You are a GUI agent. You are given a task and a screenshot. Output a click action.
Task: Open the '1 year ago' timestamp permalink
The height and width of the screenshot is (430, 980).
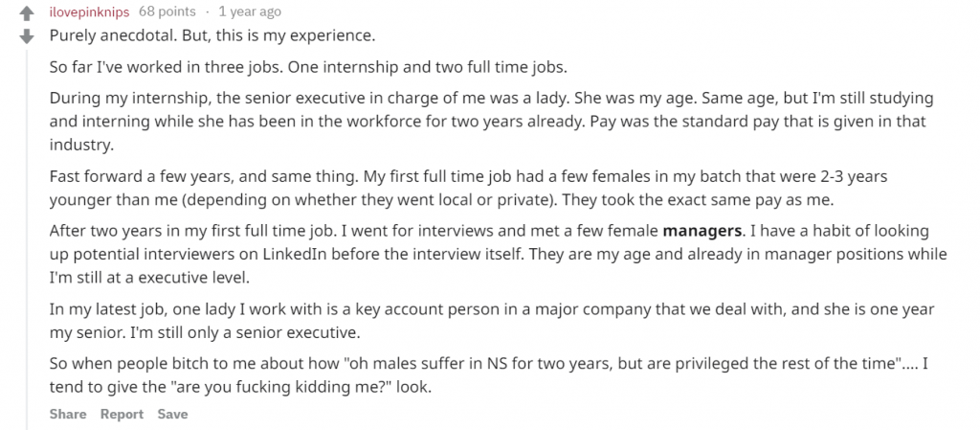(x=250, y=11)
